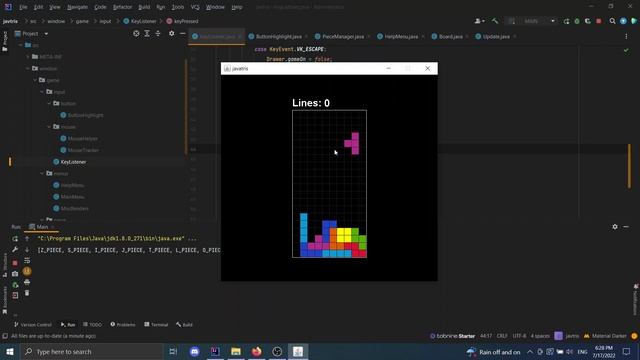
Task: Open the Build menu
Action: [144, 7]
